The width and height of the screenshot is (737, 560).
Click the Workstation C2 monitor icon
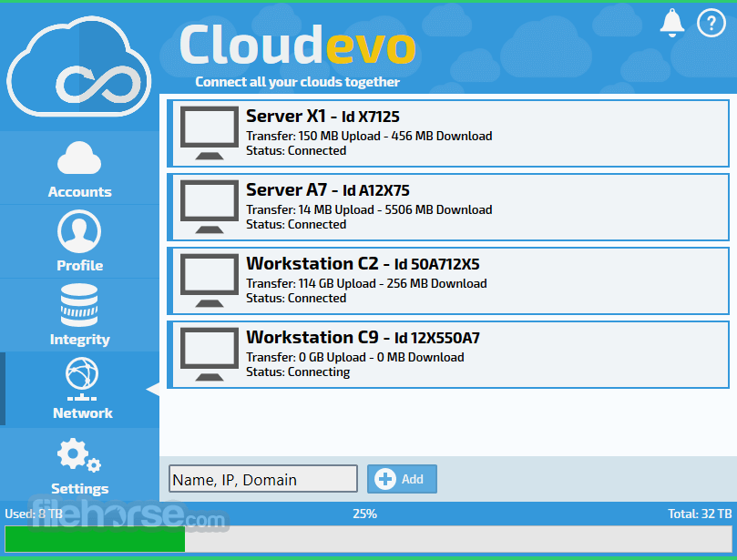(x=210, y=280)
